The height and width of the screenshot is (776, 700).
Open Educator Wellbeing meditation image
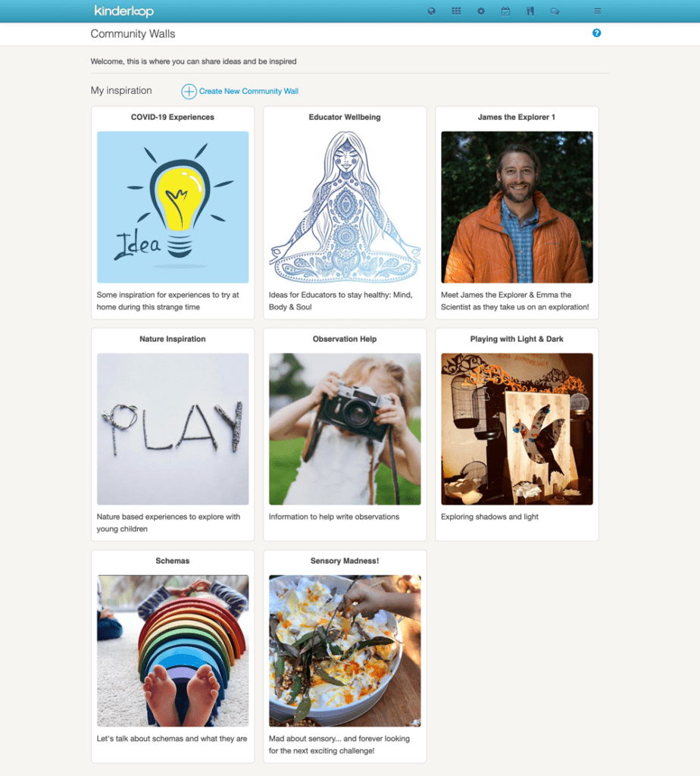pyautogui.click(x=345, y=207)
